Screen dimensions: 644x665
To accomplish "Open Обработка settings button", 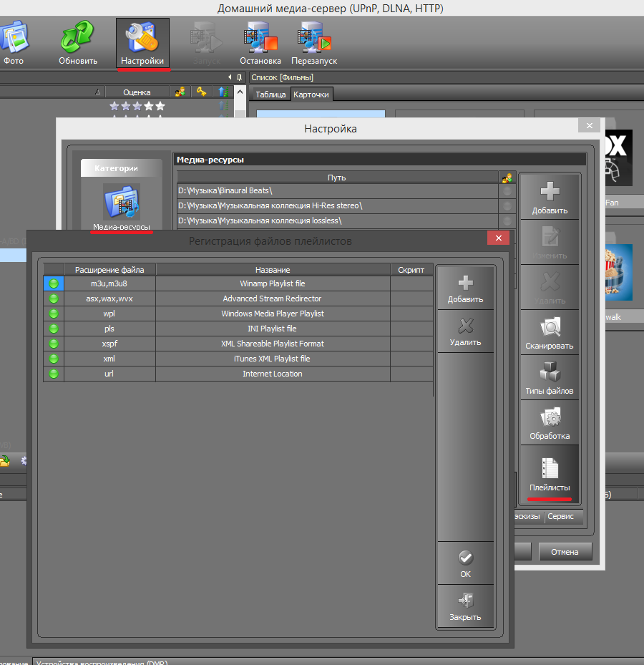I will tap(550, 424).
